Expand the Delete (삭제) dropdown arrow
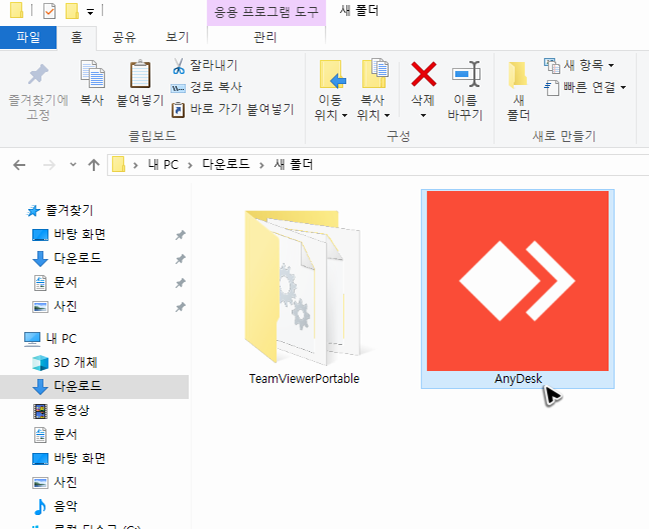Viewport: 649px width, 529px height. 423,115
